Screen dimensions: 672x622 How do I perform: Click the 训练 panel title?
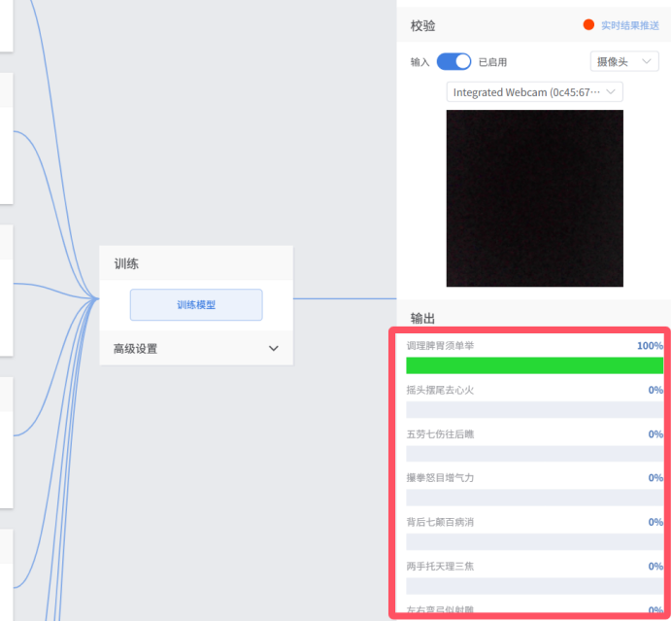[126, 263]
